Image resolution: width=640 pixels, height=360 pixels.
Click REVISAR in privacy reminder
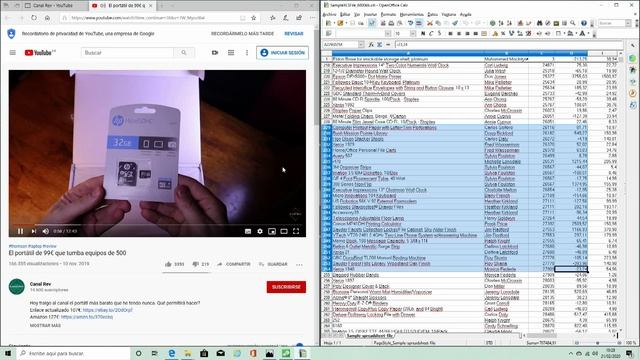pos(293,33)
